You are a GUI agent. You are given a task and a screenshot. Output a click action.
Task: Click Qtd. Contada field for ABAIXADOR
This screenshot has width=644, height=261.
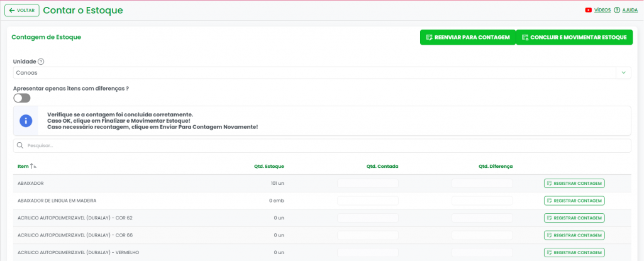point(368,184)
